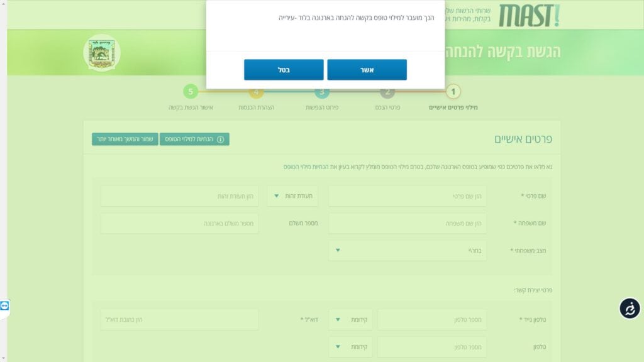
Task: Focus the שם משפחה last name field
Action: pos(407,223)
